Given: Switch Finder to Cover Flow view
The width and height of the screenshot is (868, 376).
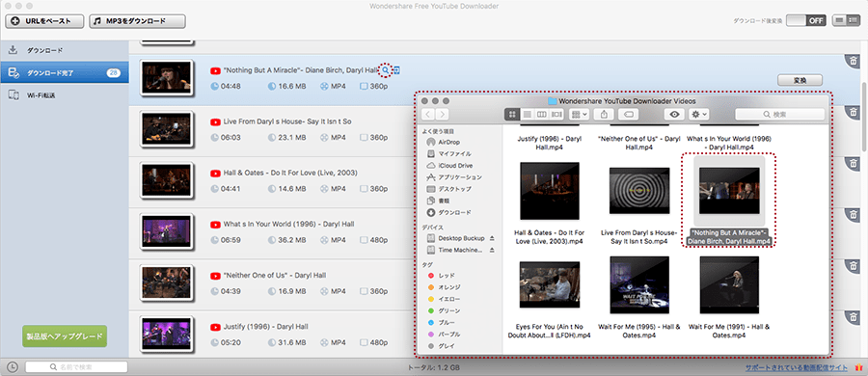Looking at the screenshot, I should pos(556,114).
